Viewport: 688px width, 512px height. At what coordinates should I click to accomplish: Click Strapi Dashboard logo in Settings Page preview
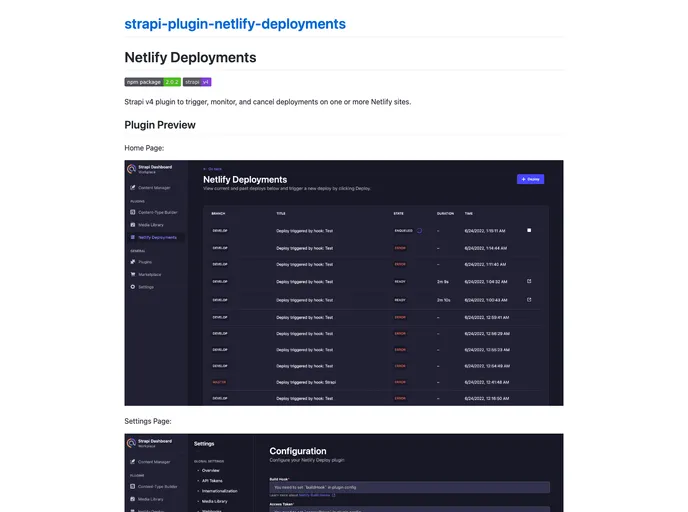tap(131, 443)
